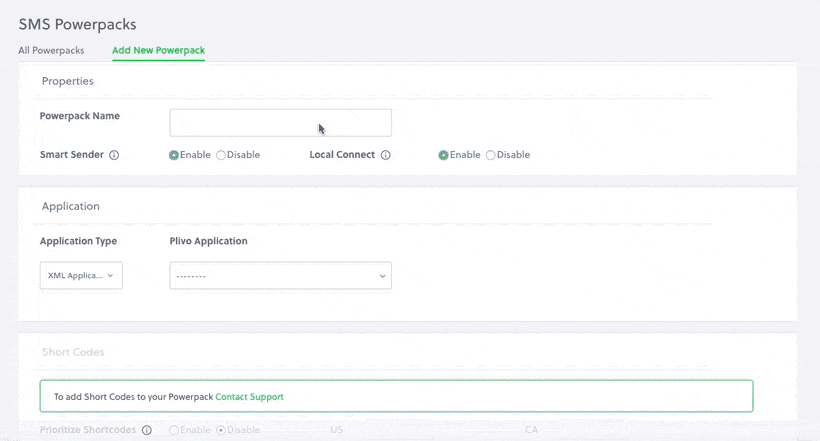Viewport: 820px width, 441px height.
Task: Focus the Powerpack Name text field
Action: pos(280,123)
